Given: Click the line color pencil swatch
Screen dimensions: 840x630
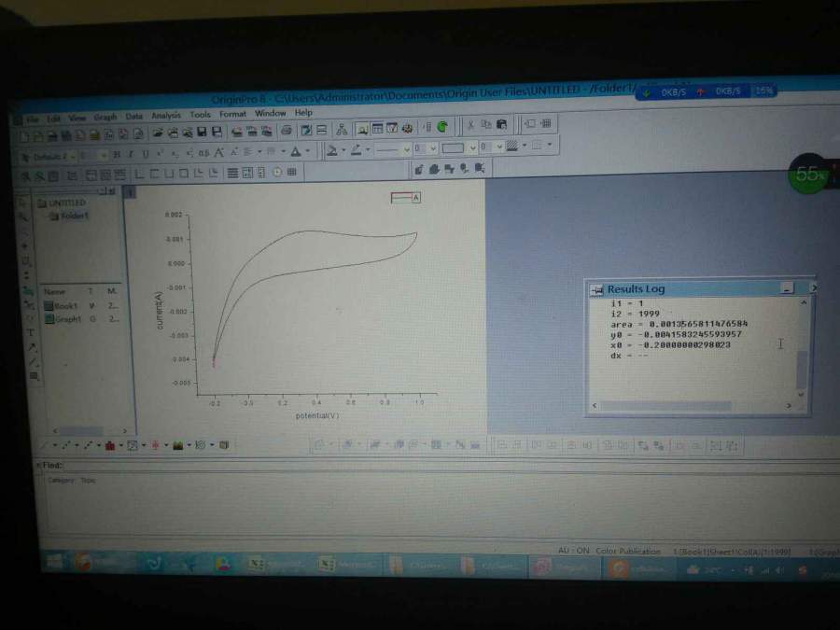Looking at the screenshot, I should pyautogui.click(x=356, y=150).
